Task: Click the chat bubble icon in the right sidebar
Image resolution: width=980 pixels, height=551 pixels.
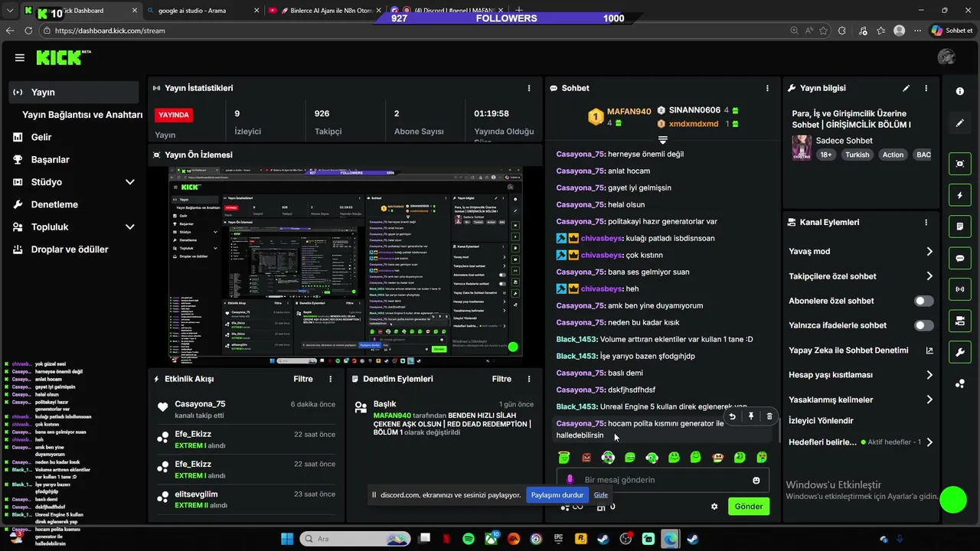Action: click(x=960, y=259)
